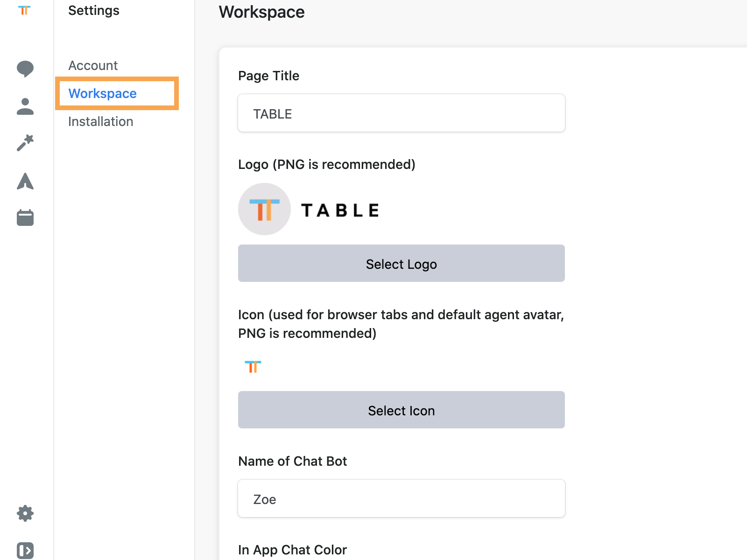Open the chat conversations icon

pyautogui.click(x=25, y=69)
